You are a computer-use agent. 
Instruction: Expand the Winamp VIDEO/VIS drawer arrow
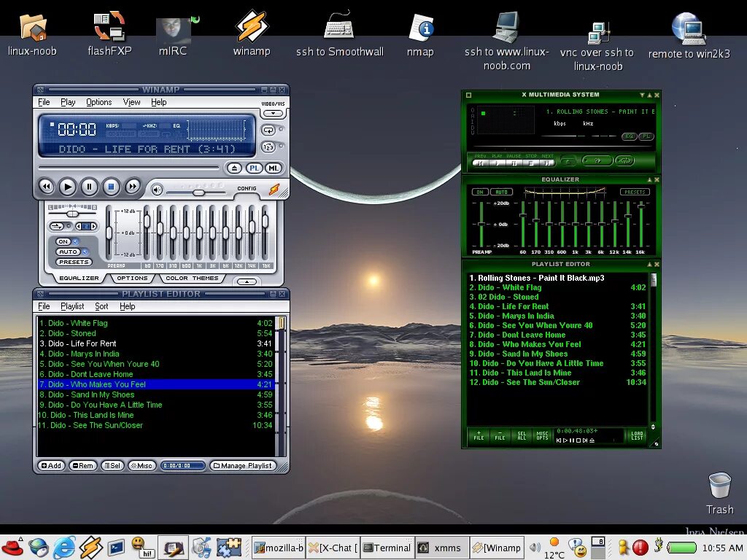click(272, 114)
